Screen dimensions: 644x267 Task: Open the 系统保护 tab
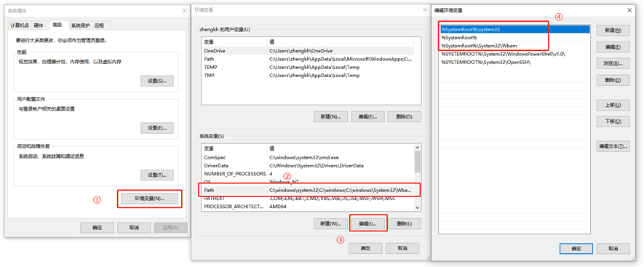coord(81,25)
